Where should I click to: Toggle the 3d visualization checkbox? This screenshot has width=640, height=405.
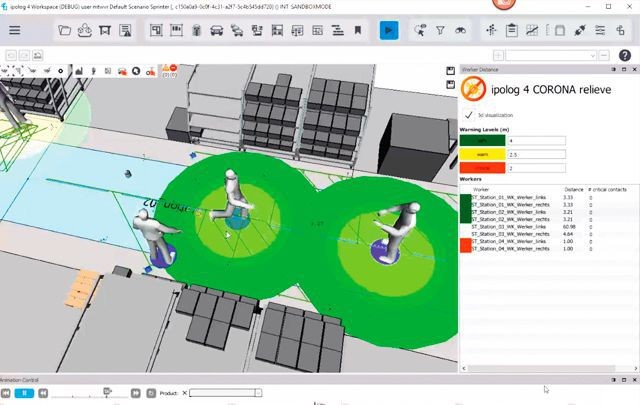[x=469, y=115]
